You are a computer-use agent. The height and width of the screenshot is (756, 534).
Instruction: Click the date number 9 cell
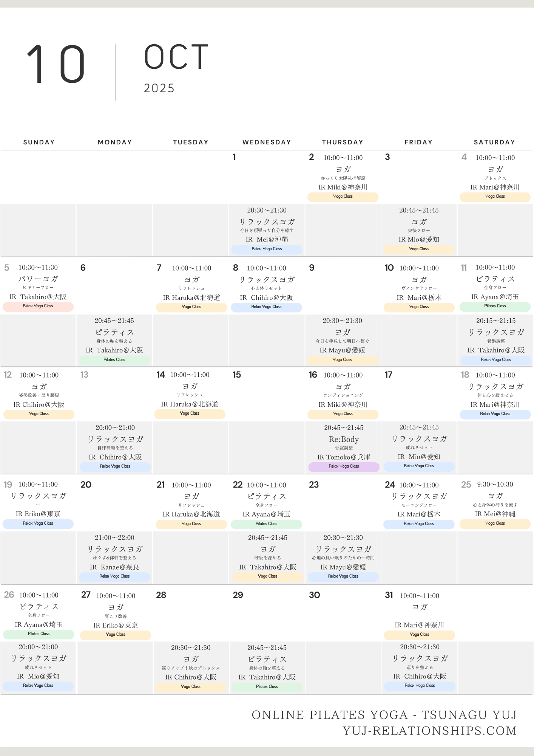pyautogui.click(x=312, y=268)
